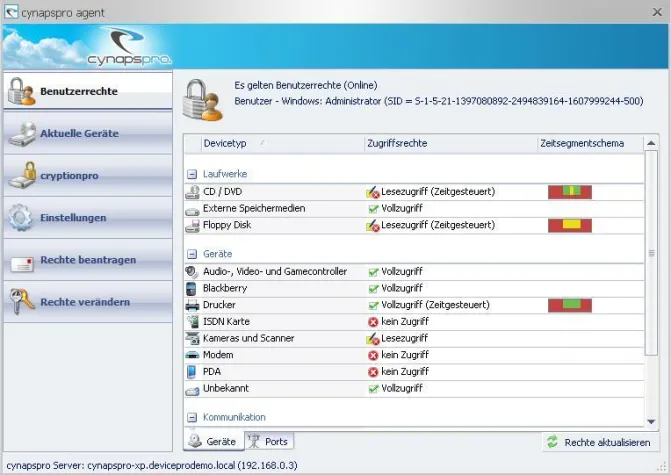671x475 pixels.
Task: Click the cynapspro Server status bar text
Action: (x=152, y=465)
